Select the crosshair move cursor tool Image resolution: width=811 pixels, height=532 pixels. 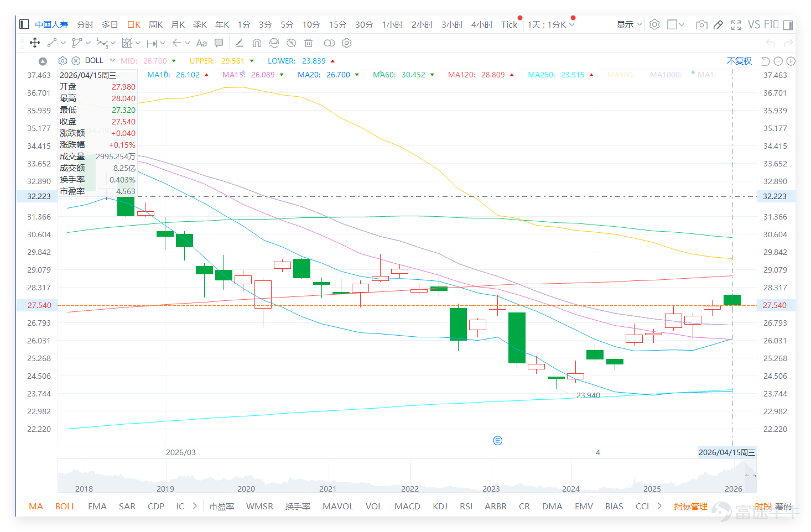click(x=35, y=43)
